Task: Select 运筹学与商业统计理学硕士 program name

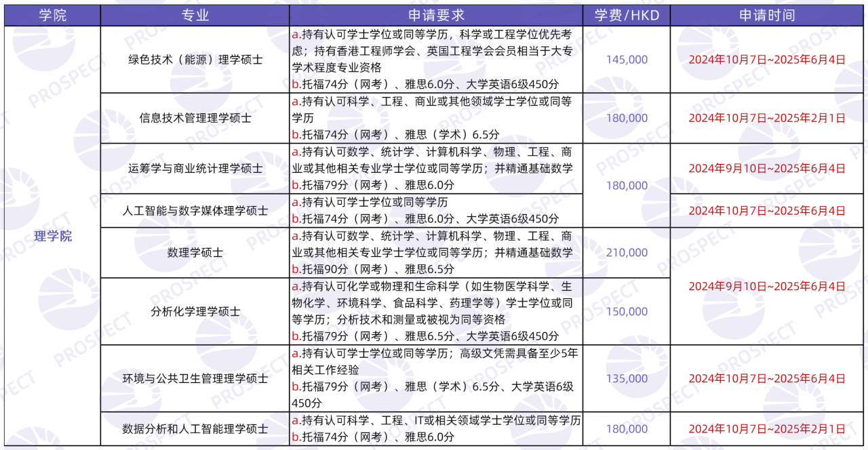Action: (195, 168)
